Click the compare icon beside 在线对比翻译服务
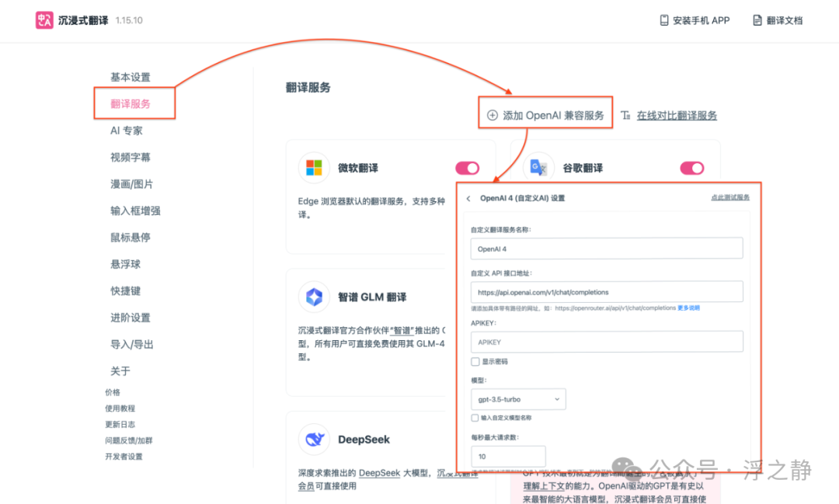This screenshot has height=504, width=839. click(625, 115)
